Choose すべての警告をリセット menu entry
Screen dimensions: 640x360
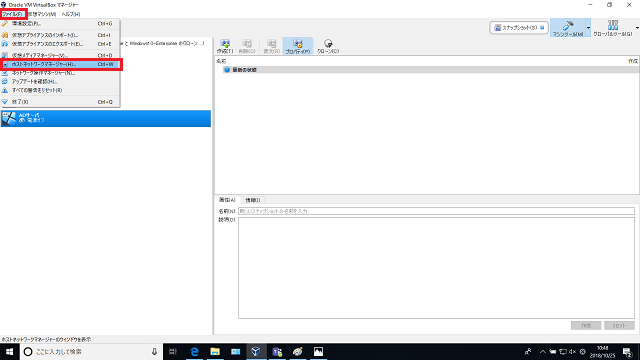60,90
